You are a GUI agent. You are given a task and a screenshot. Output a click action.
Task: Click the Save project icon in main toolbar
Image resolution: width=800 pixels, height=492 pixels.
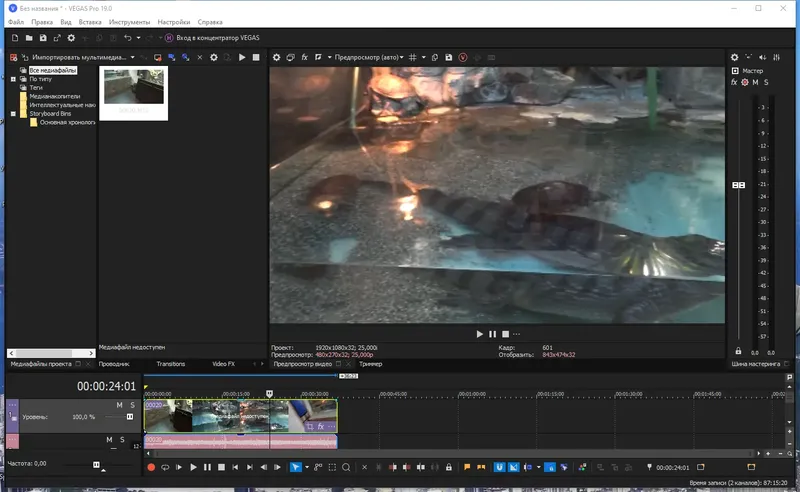[x=43, y=38]
